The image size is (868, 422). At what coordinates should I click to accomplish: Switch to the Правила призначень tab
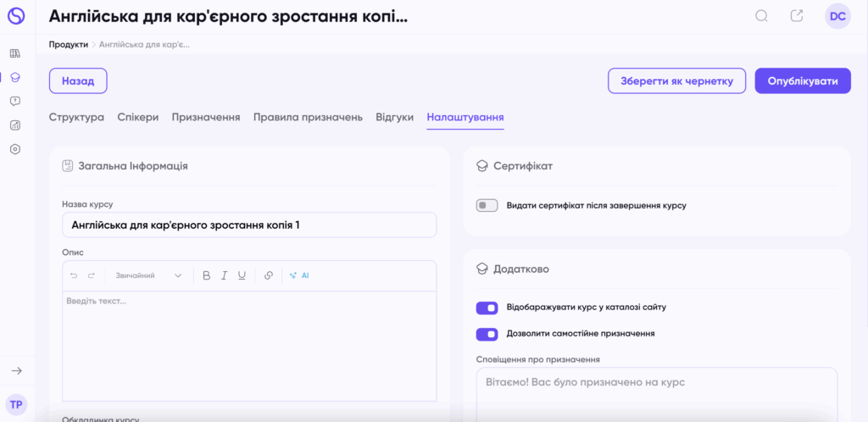tap(308, 117)
